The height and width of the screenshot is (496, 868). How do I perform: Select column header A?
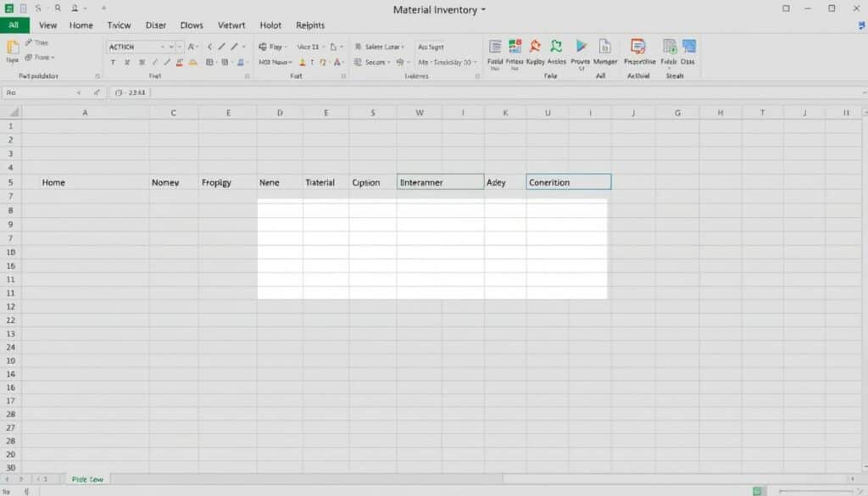pyautogui.click(x=85, y=113)
